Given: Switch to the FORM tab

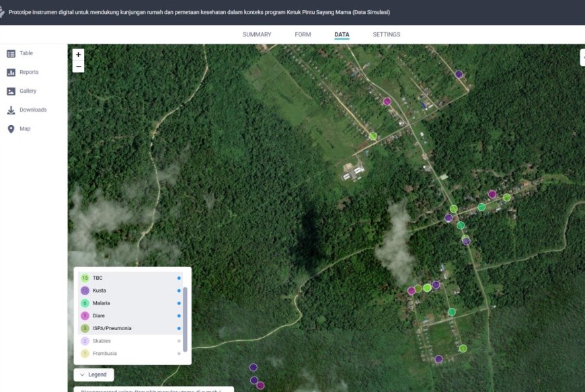Looking at the screenshot, I should tap(303, 34).
